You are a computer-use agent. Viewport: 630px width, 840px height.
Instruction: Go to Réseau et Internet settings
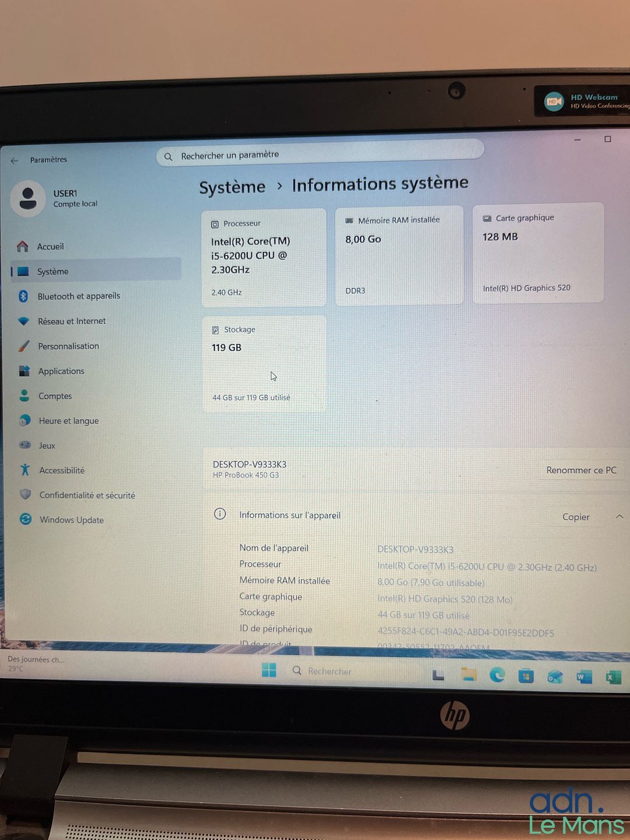coord(96,321)
